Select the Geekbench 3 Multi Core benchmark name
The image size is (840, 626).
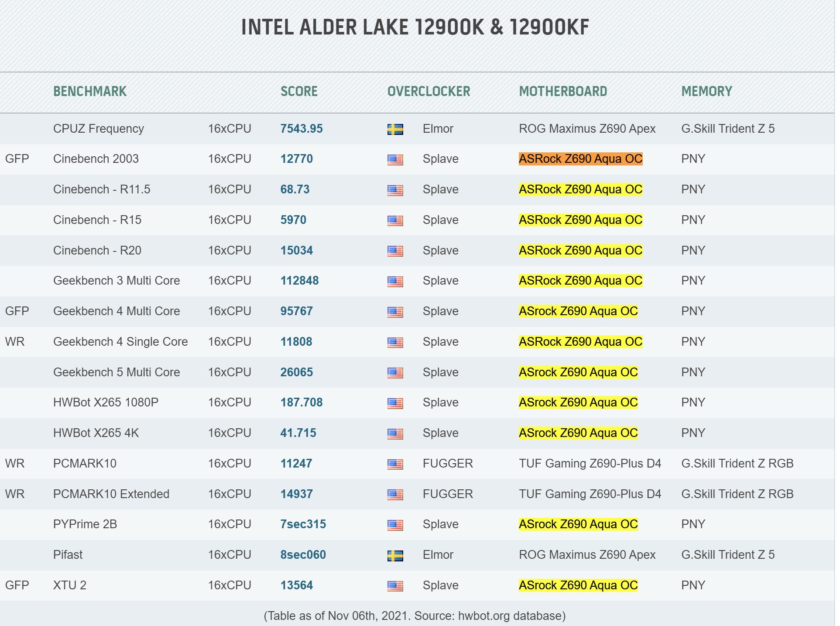pos(117,281)
